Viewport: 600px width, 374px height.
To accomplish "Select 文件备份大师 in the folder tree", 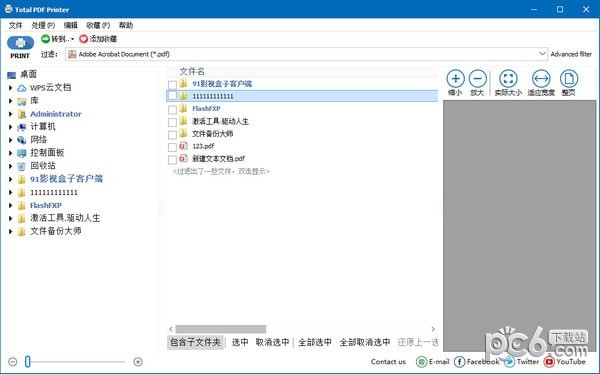I will [x=55, y=231].
